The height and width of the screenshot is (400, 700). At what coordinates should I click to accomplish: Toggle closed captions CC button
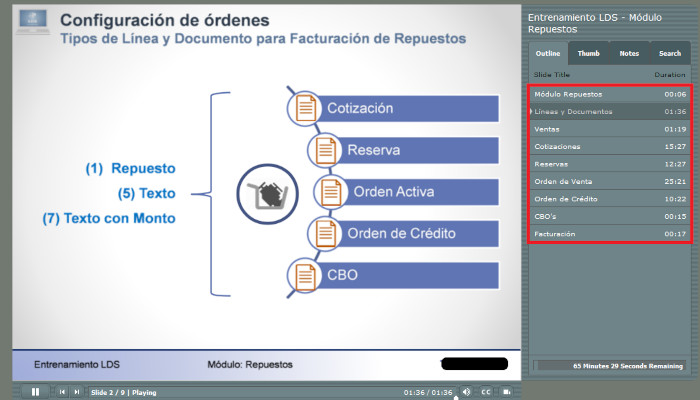click(x=485, y=392)
